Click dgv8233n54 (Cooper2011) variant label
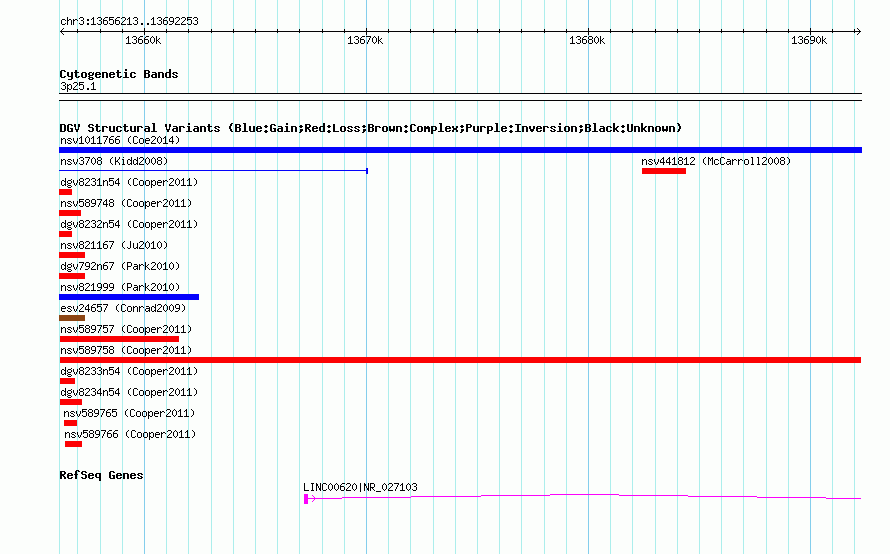This screenshot has height=554, width=890. tap(129, 371)
